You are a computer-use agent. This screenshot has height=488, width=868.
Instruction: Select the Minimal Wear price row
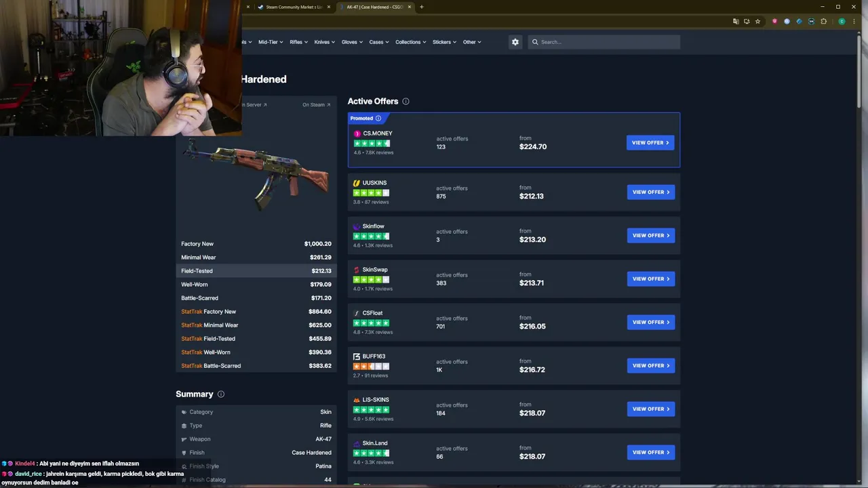256,258
